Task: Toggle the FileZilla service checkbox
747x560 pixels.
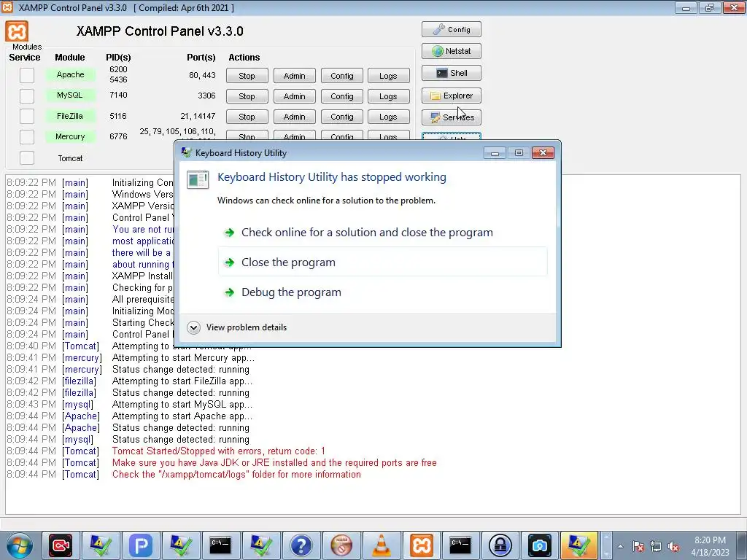Action: 27,116
